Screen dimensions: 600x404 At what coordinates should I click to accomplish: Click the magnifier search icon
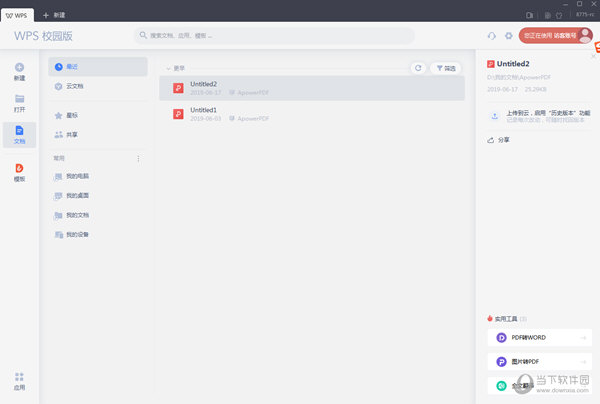click(x=143, y=35)
